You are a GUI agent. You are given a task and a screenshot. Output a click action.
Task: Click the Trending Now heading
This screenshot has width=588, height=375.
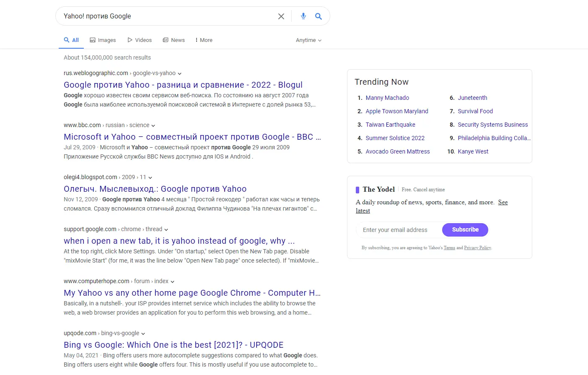pos(381,82)
